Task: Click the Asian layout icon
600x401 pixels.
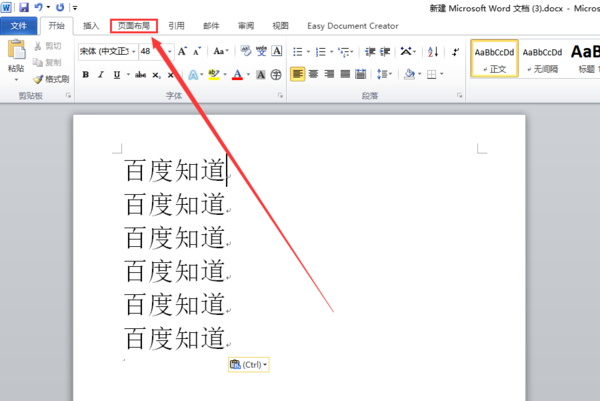Action: (406, 51)
